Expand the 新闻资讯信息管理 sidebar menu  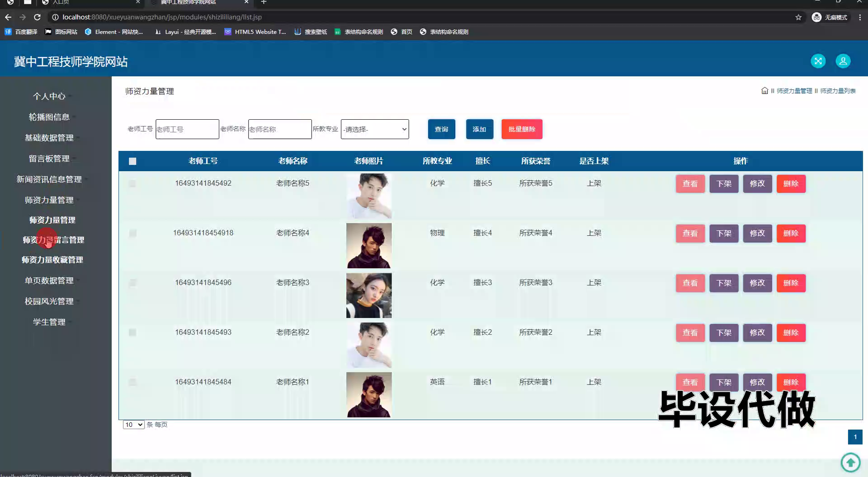tap(49, 179)
